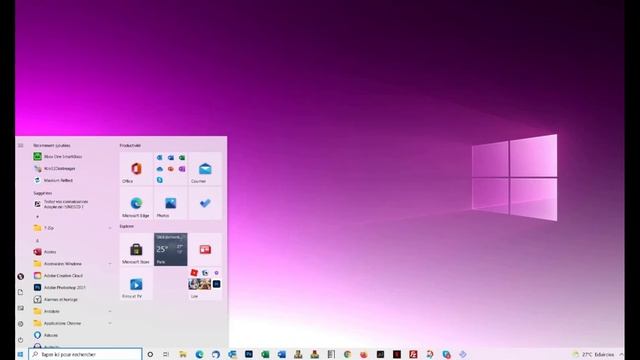Screen dimensions: 640x360
Task: Expand the Accessoires Windows folder
Action: point(73,264)
